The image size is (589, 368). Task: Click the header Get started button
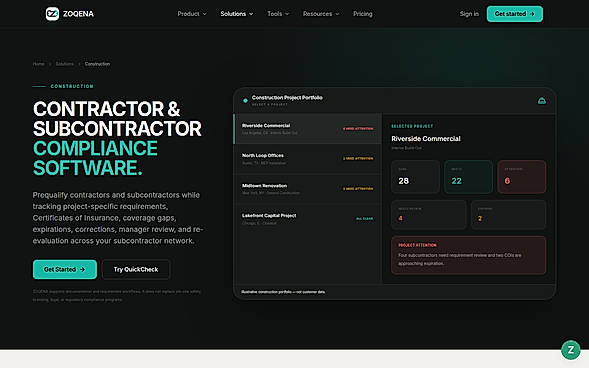click(515, 14)
